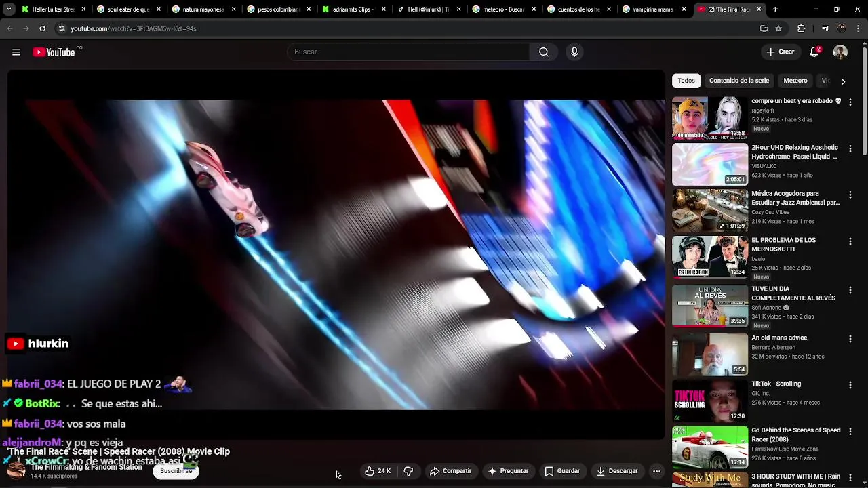Go back with the browser back arrow
Image resolution: width=868 pixels, height=488 pixels.
point(9,28)
